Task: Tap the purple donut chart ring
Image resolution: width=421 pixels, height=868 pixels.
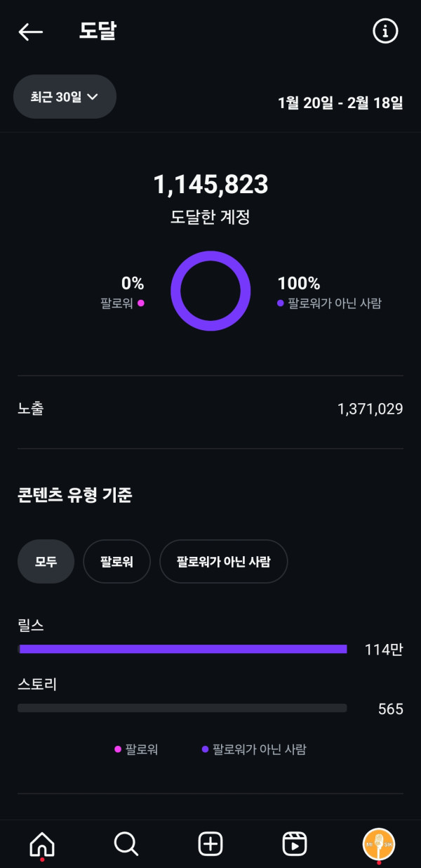Action: pos(210,253)
